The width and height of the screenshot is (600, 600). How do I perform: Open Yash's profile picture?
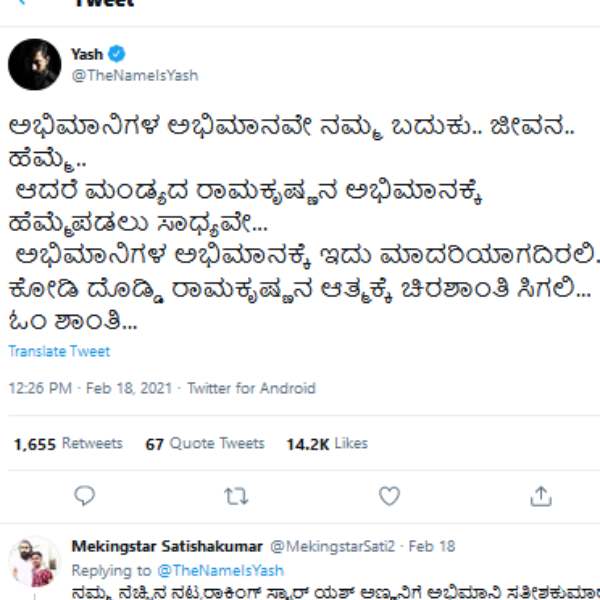[x=35, y=65]
